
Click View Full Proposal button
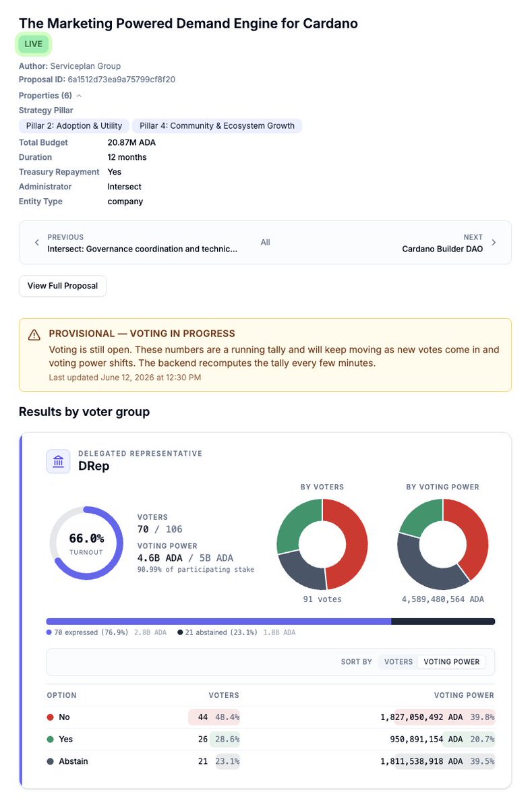(x=63, y=286)
